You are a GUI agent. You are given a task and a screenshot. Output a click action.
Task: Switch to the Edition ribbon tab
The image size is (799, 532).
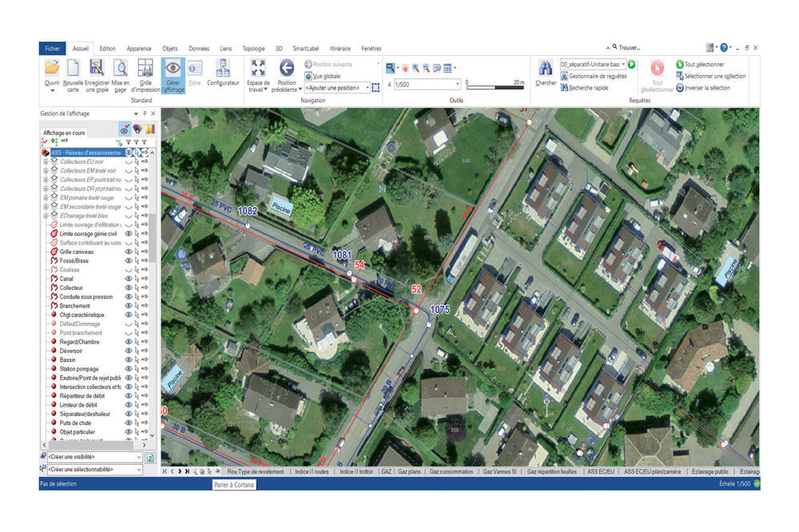pos(107,49)
